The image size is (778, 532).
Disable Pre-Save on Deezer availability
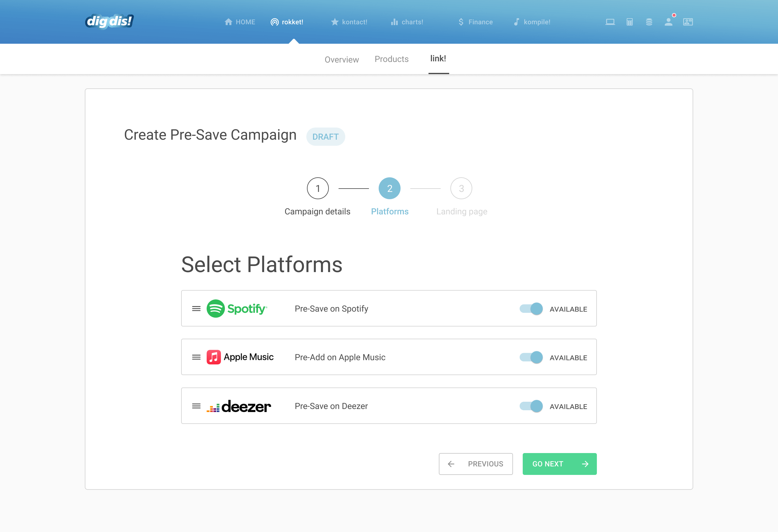point(531,406)
